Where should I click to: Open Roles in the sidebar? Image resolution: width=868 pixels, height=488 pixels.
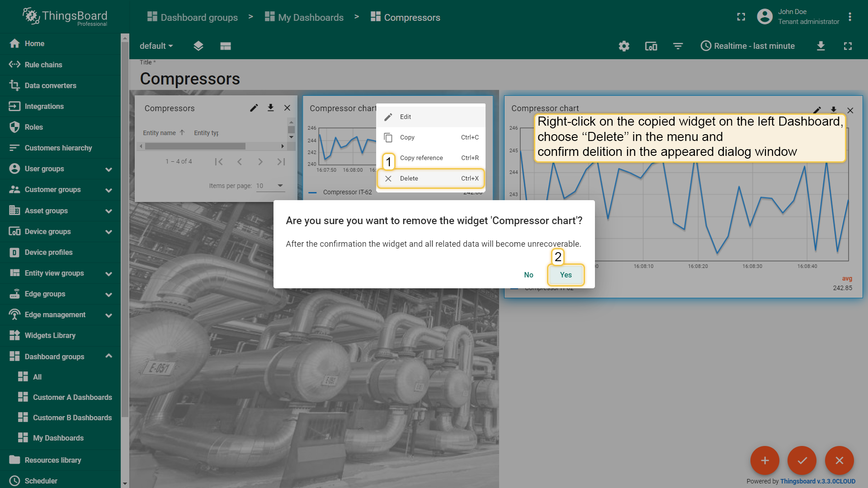pyautogui.click(x=60, y=127)
